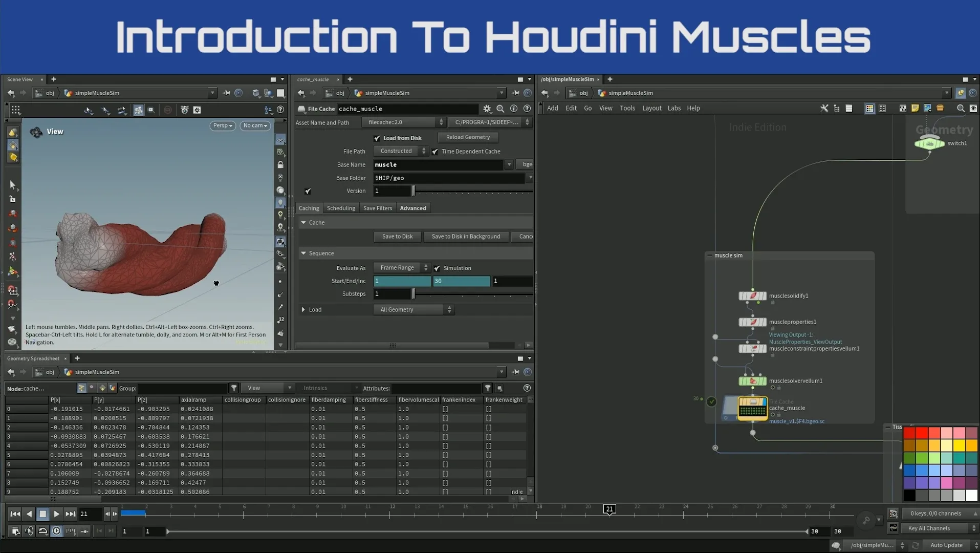Click the magnifying glass search icon in network editor
The height and width of the screenshot is (553, 980).
tap(961, 108)
